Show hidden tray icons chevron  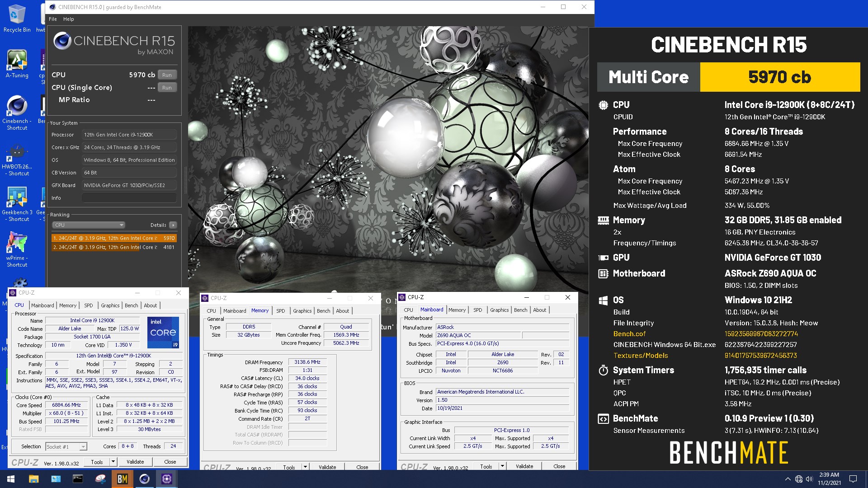(x=788, y=479)
